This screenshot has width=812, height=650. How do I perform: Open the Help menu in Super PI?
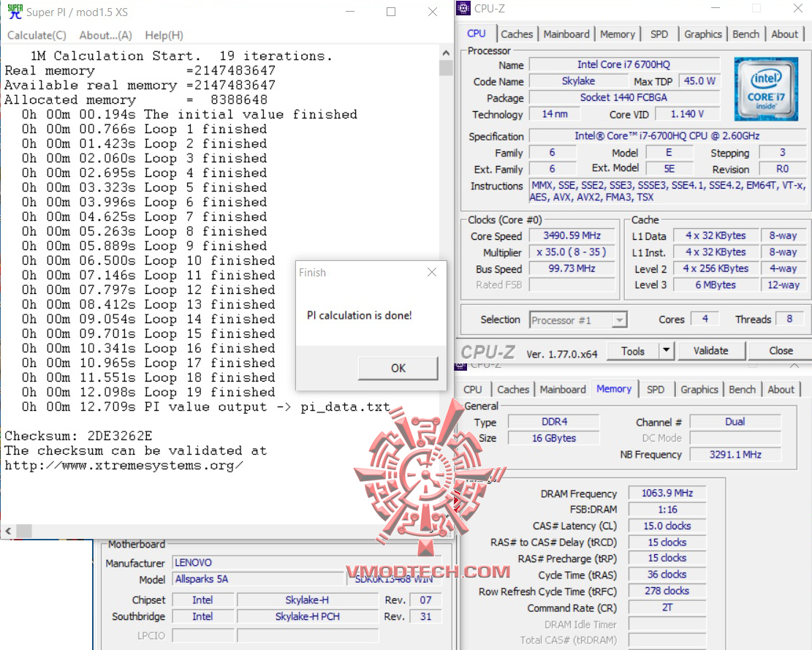[x=164, y=35]
